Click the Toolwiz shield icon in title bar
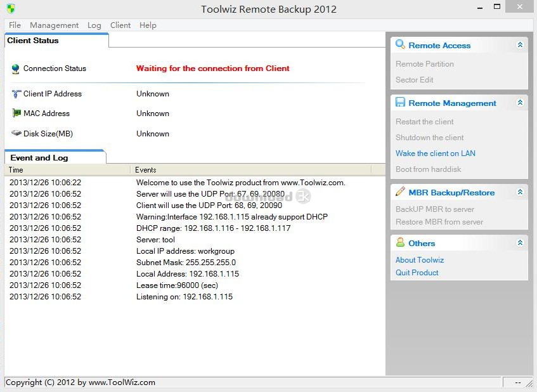 pyautogui.click(x=10, y=9)
